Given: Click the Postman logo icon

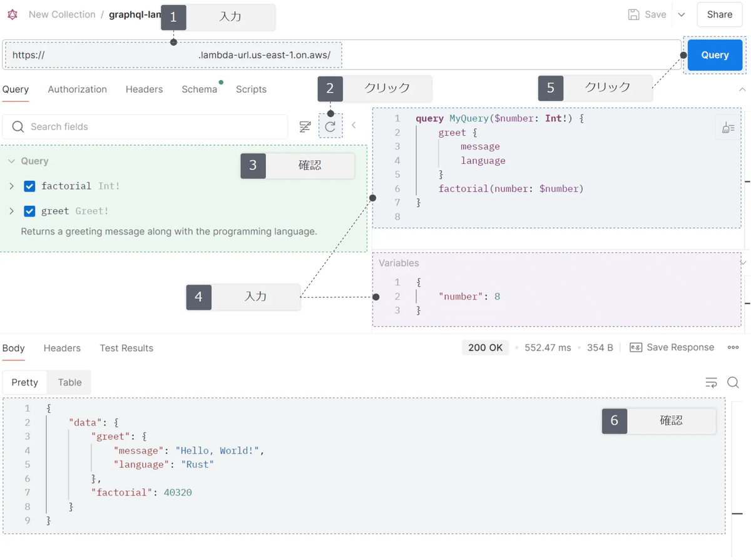Looking at the screenshot, I should [x=12, y=14].
